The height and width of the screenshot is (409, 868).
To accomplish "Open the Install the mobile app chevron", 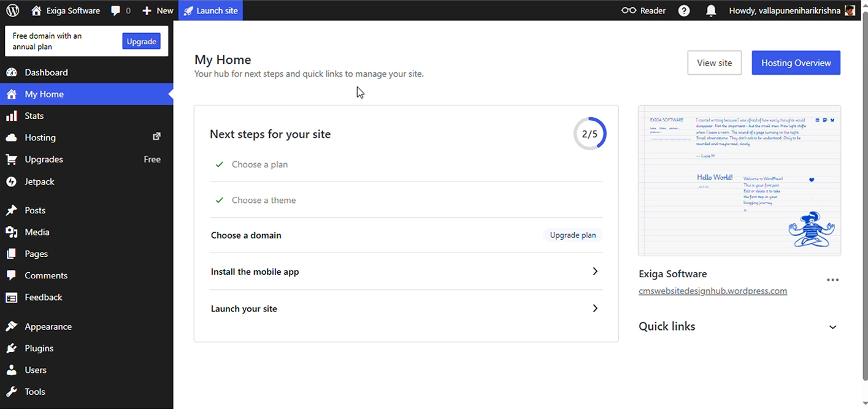I will pyautogui.click(x=594, y=272).
